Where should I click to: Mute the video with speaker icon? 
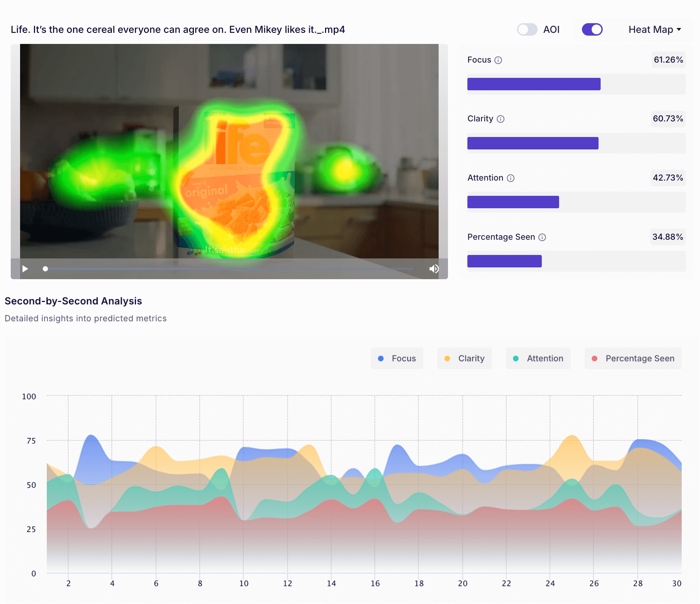point(434,269)
